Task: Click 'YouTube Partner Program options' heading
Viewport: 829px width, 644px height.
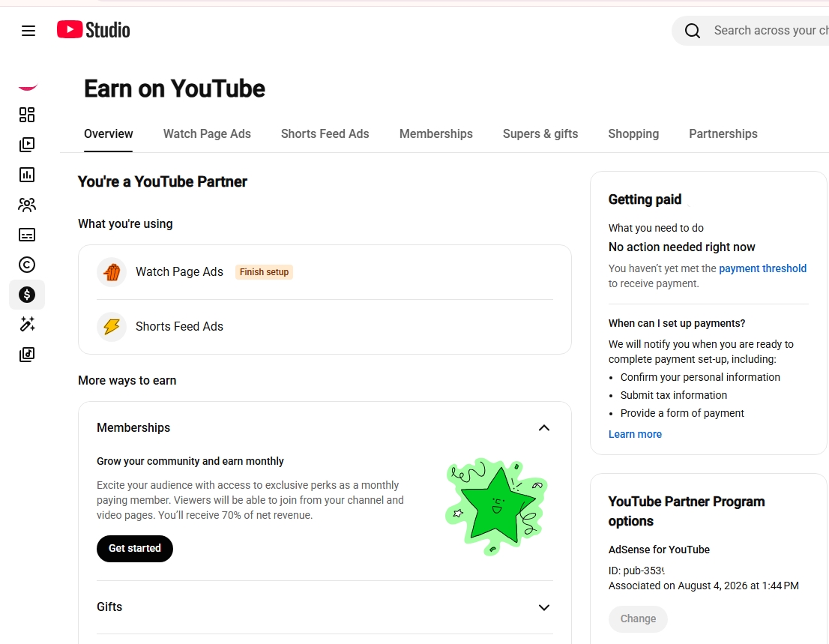Action: pyautogui.click(x=687, y=511)
